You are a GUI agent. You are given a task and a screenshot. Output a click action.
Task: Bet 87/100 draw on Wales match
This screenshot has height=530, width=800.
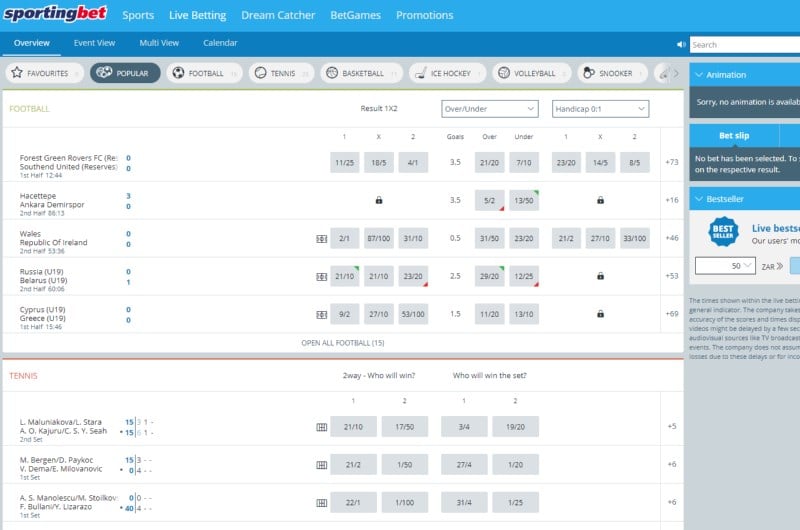(x=379, y=238)
